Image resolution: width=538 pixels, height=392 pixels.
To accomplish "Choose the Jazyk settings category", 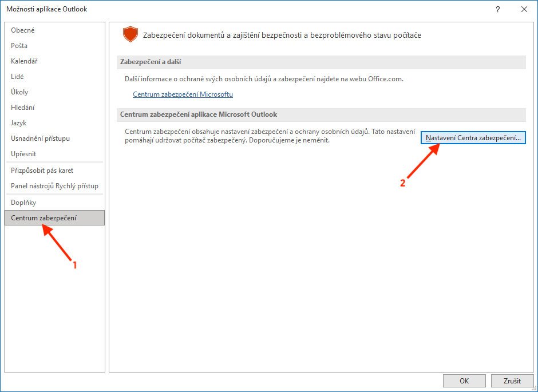I will [19, 123].
